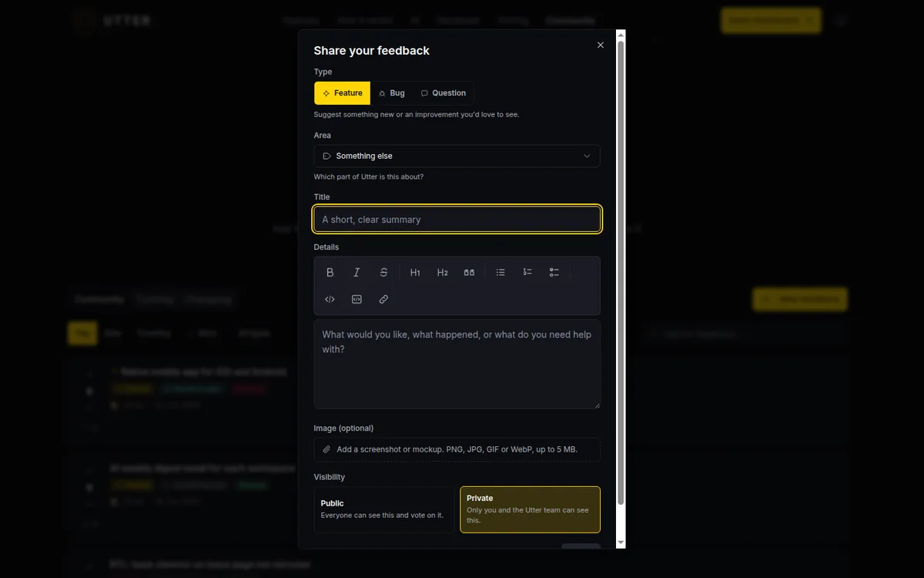The height and width of the screenshot is (578, 924).
Task: Select the Question feedback type
Action: click(443, 93)
